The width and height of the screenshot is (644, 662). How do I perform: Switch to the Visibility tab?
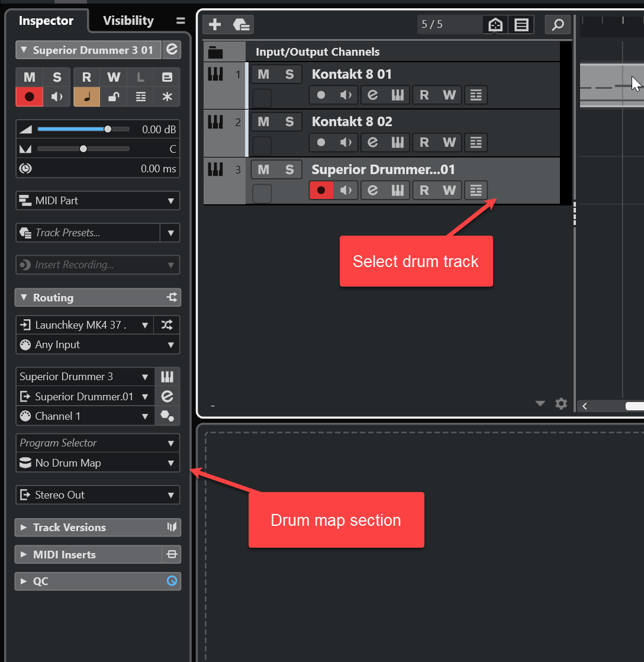click(128, 21)
